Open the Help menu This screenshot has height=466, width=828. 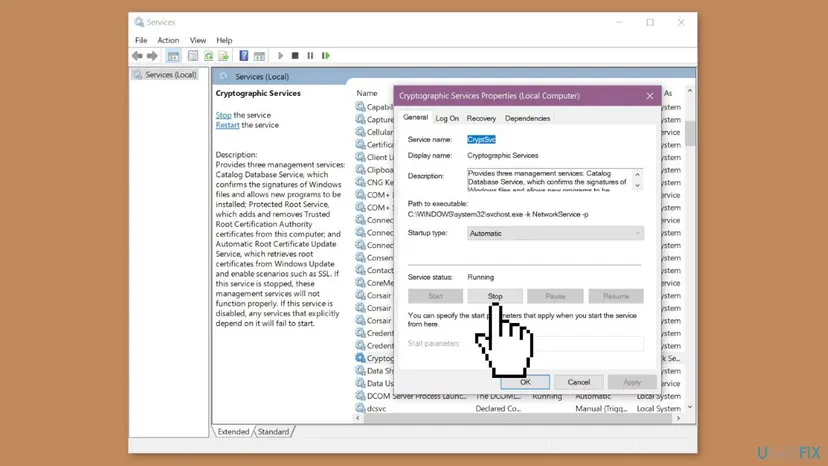[224, 40]
